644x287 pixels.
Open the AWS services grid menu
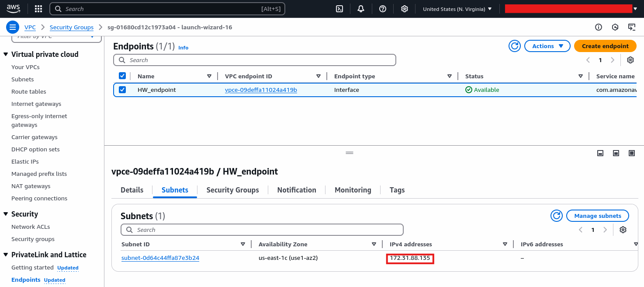click(38, 8)
